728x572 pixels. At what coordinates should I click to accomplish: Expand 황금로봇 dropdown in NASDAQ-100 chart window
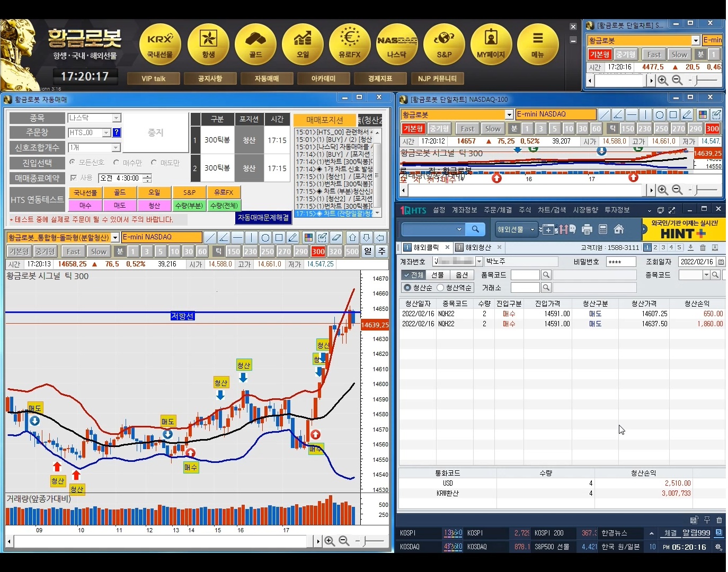click(x=509, y=114)
